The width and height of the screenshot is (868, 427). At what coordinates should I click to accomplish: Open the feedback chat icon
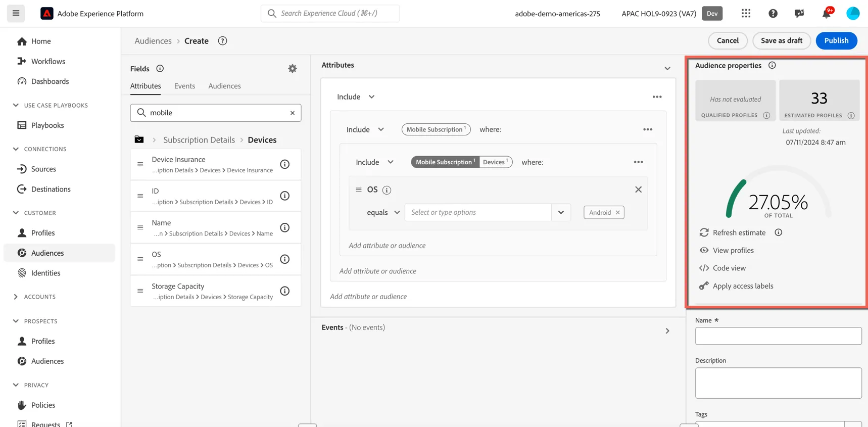pyautogui.click(x=799, y=14)
